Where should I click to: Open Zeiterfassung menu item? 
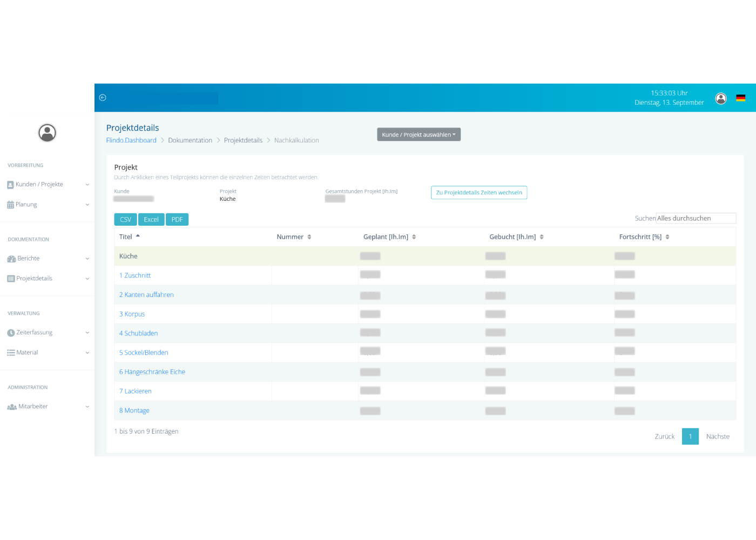coord(35,333)
